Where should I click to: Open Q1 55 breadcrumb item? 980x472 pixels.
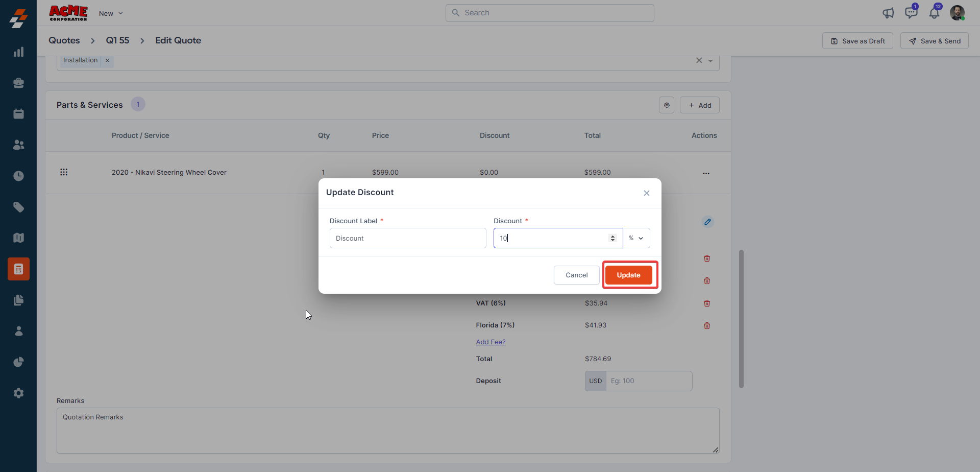tap(117, 40)
